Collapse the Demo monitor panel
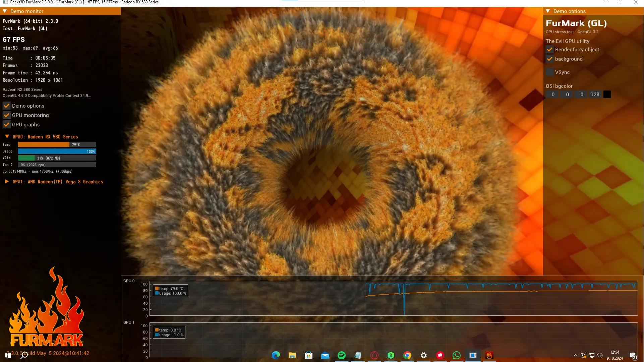 tap(5, 11)
